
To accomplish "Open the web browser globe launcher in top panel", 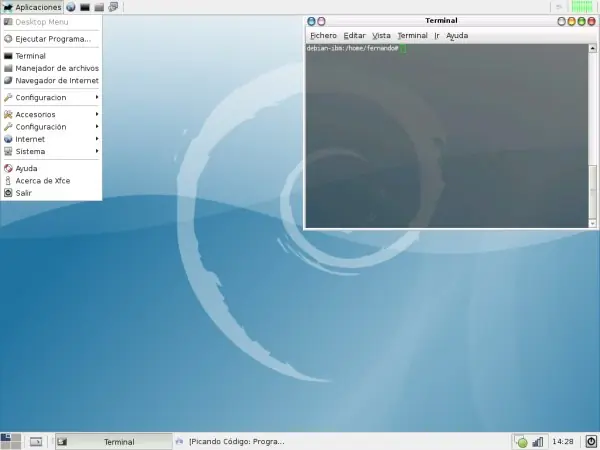I will click(x=71, y=7).
